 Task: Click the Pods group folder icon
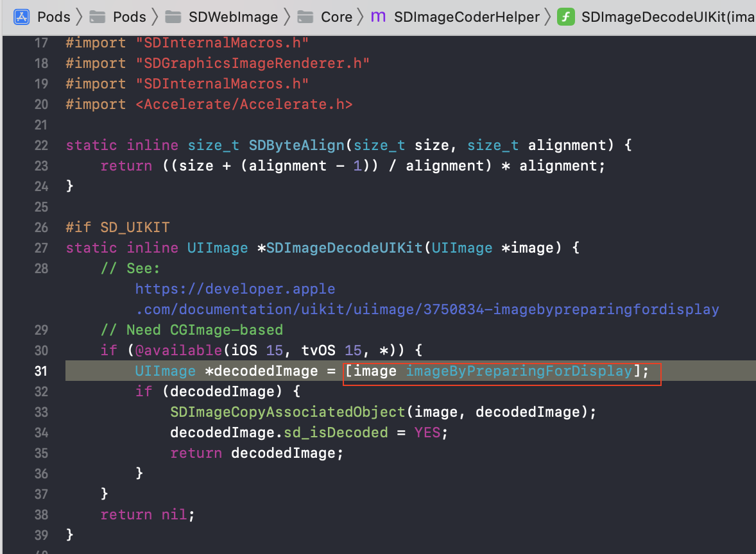click(x=98, y=17)
